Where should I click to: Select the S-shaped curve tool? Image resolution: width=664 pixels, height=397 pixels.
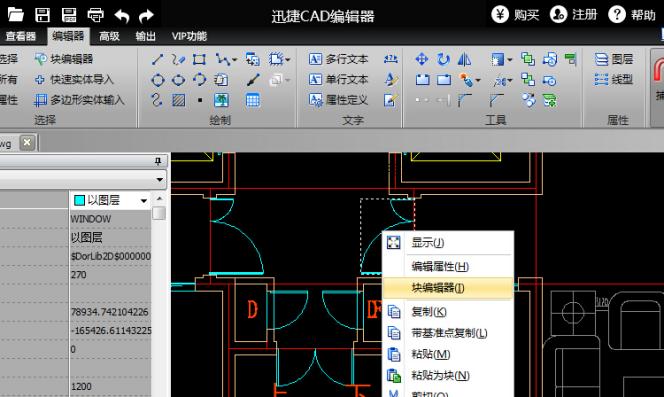point(157,100)
